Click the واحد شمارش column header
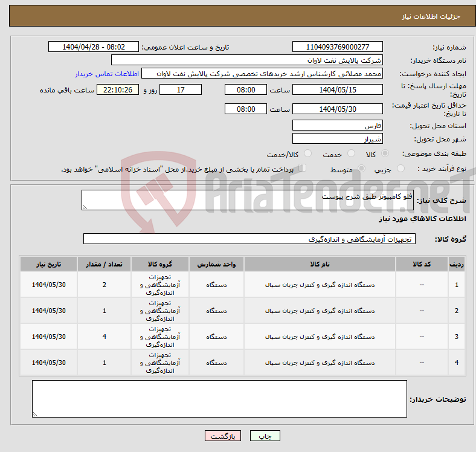476x452 pixels. click(216, 264)
